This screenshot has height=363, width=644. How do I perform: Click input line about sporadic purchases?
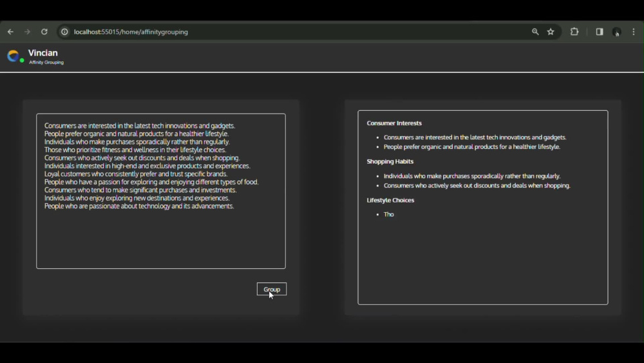coord(137,142)
